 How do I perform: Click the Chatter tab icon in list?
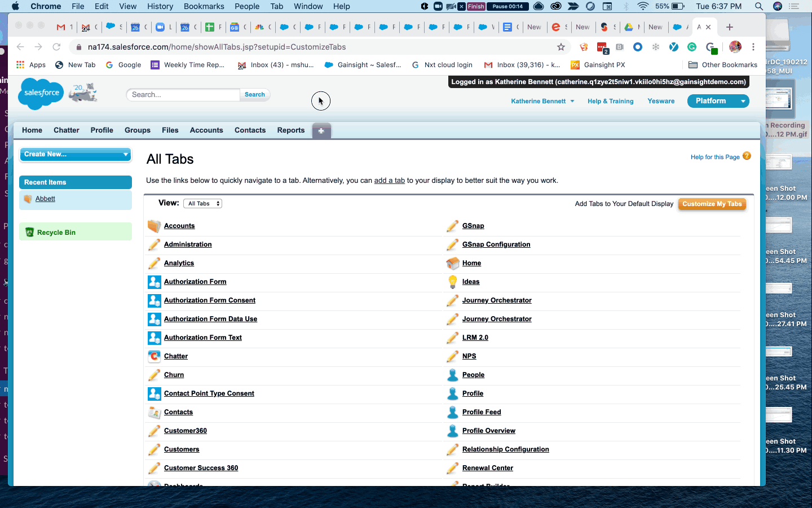tap(154, 357)
